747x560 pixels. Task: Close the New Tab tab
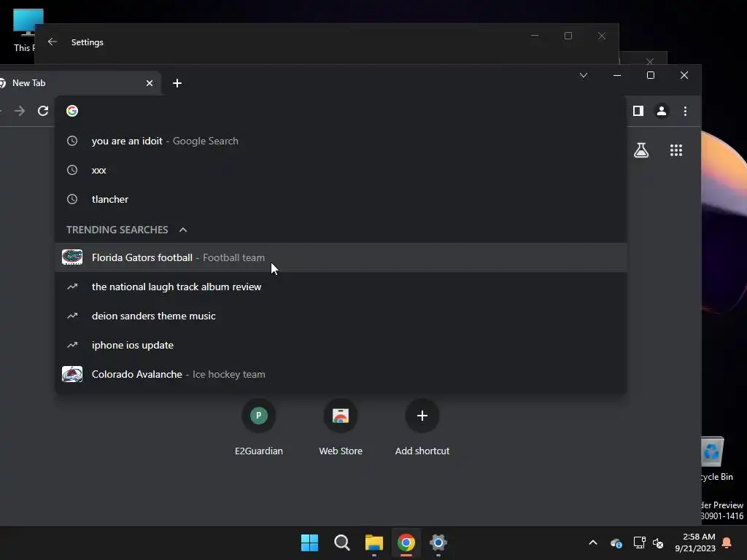tap(149, 83)
